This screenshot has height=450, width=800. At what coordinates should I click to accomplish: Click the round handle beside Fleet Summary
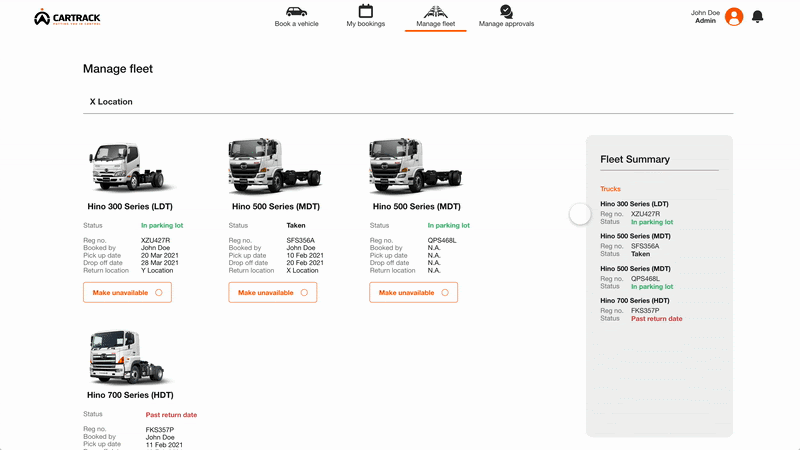pyautogui.click(x=580, y=214)
